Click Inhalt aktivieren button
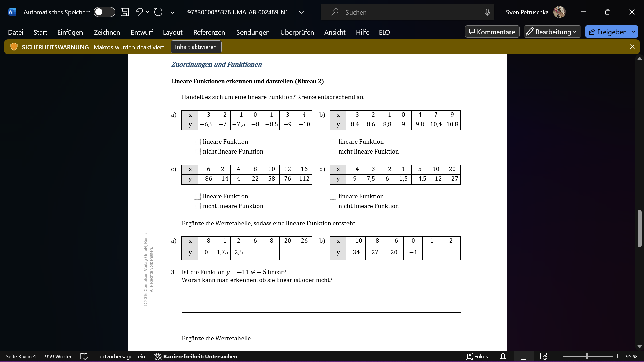 (x=196, y=47)
